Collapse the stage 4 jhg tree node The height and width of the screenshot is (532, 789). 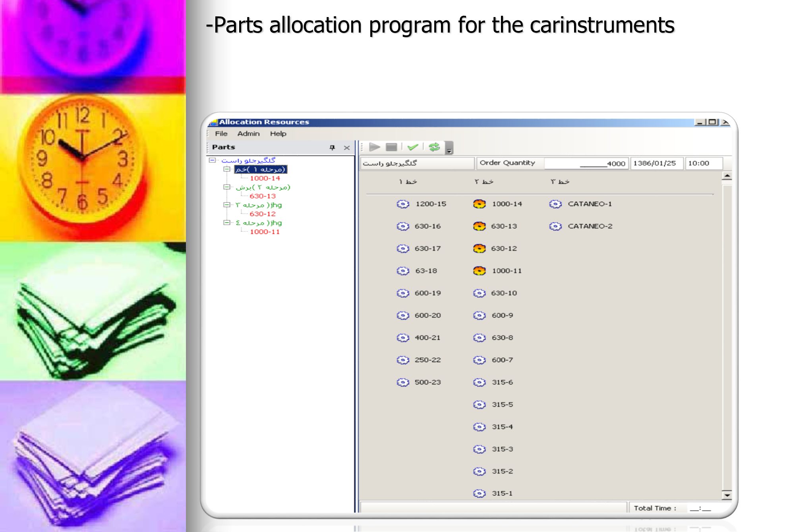tap(227, 223)
